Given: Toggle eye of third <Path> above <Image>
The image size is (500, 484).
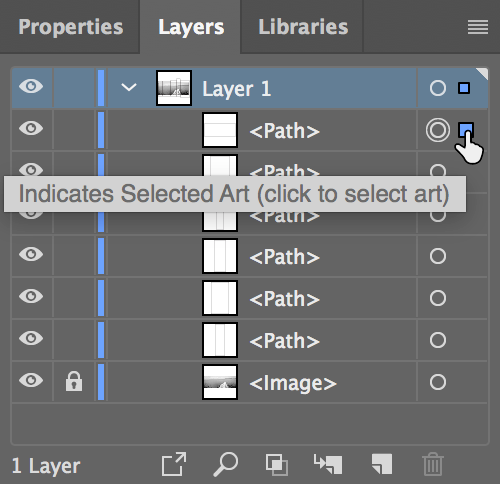Looking at the screenshot, I should (31, 254).
